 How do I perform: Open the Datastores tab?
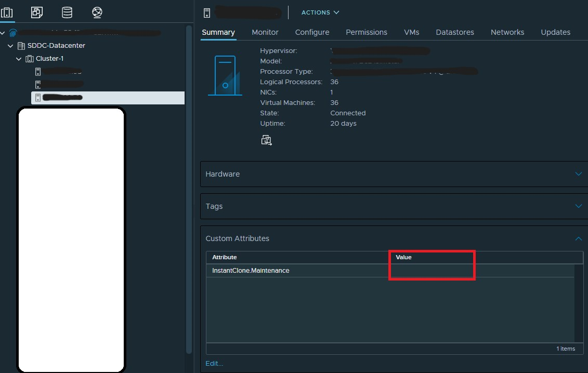[x=455, y=32]
